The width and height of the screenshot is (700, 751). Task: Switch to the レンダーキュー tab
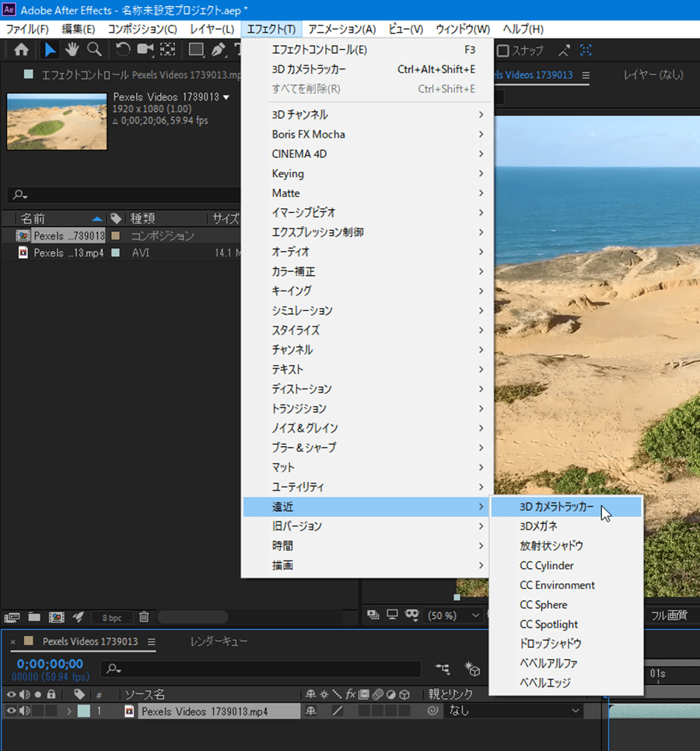pos(219,641)
